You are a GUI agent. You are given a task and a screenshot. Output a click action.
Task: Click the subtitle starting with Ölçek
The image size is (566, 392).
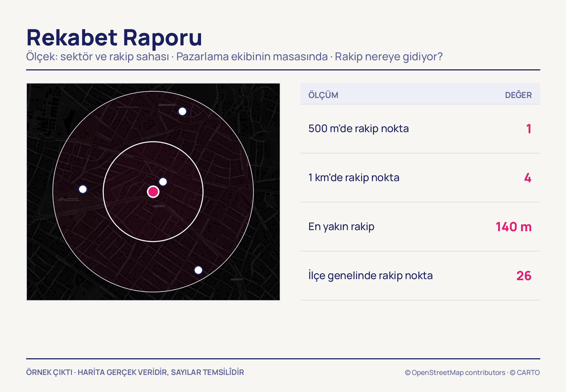234,57
